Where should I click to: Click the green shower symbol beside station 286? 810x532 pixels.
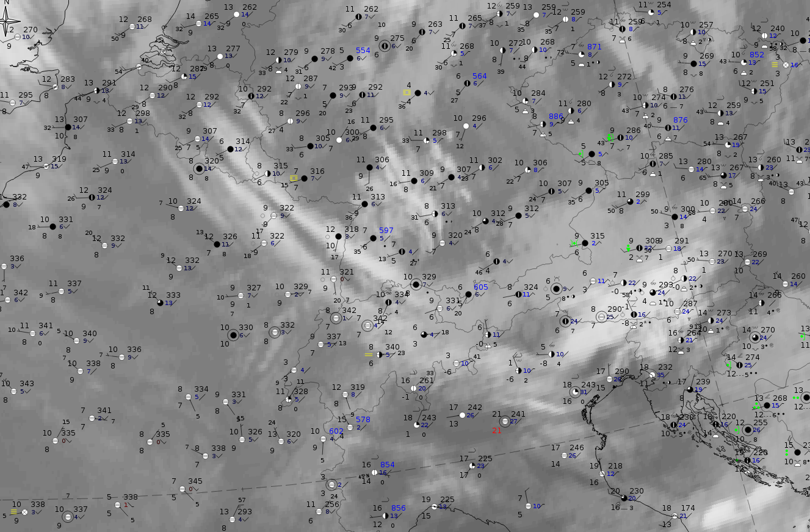tap(609, 138)
